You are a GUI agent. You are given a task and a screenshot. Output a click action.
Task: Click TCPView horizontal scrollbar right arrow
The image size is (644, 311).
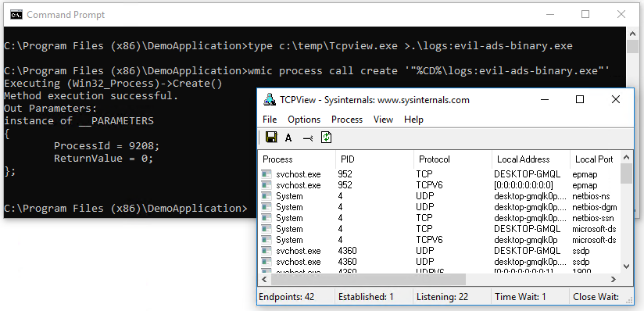click(x=614, y=280)
